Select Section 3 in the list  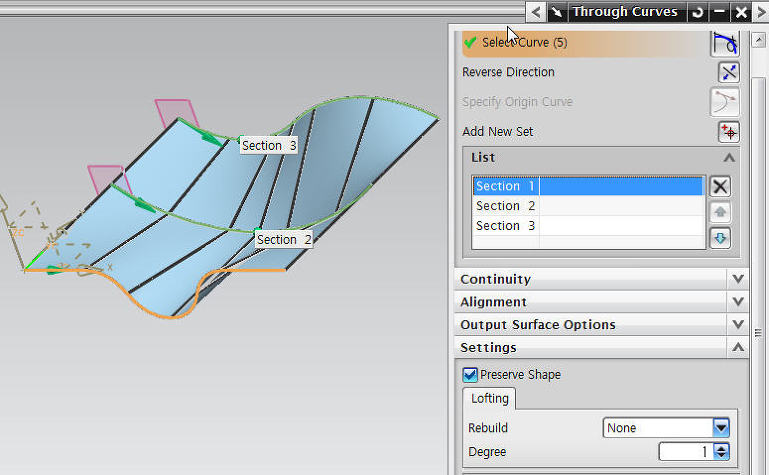coord(506,226)
